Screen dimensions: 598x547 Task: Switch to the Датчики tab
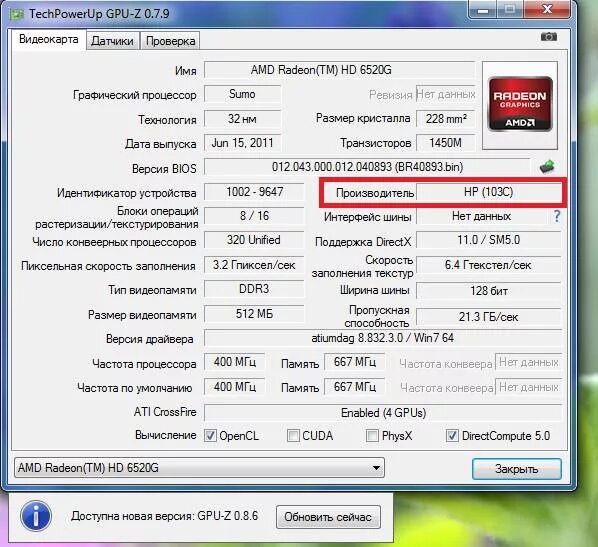click(x=112, y=41)
